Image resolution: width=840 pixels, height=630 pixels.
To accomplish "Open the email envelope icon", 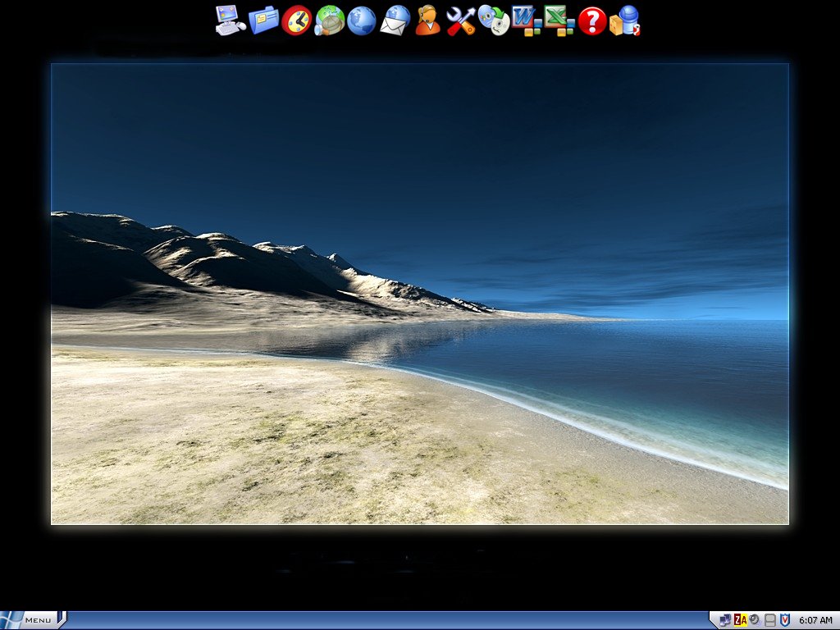I will (395, 20).
